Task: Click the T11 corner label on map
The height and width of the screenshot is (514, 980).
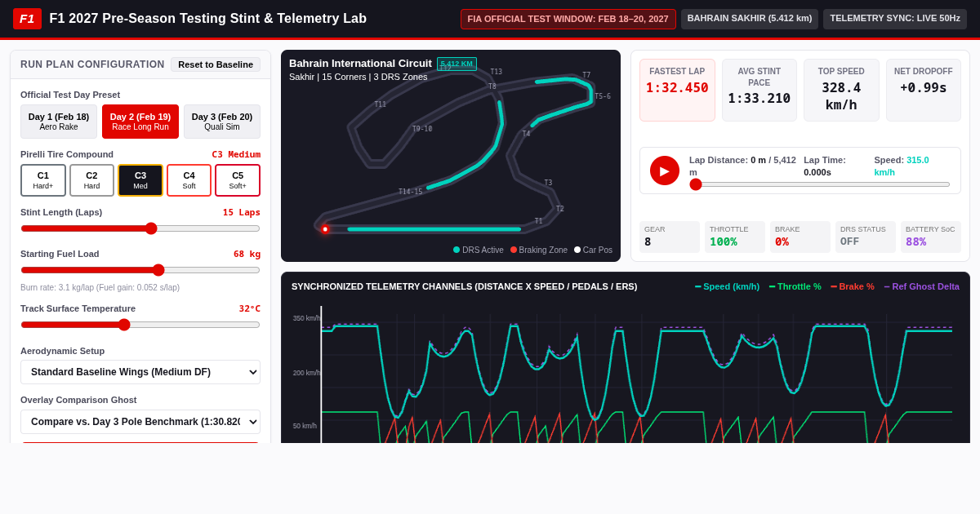Action: click(x=381, y=104)
